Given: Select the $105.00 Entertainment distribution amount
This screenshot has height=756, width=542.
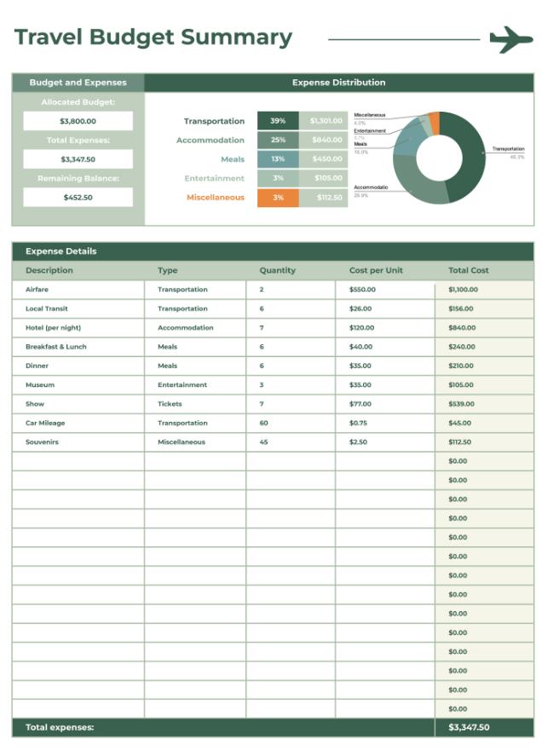Looking at the screenshot, I should (x=324, y=178).
